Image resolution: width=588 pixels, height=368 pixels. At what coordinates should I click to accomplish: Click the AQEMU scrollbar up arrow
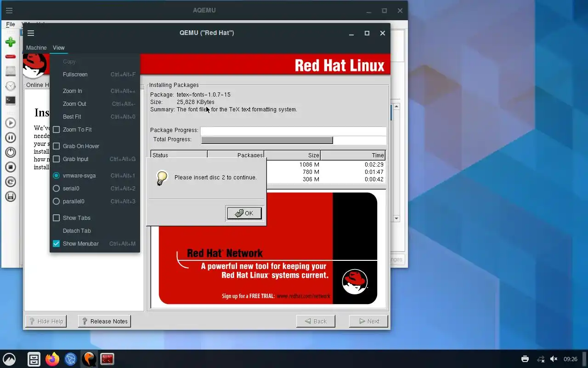(396, 107)
